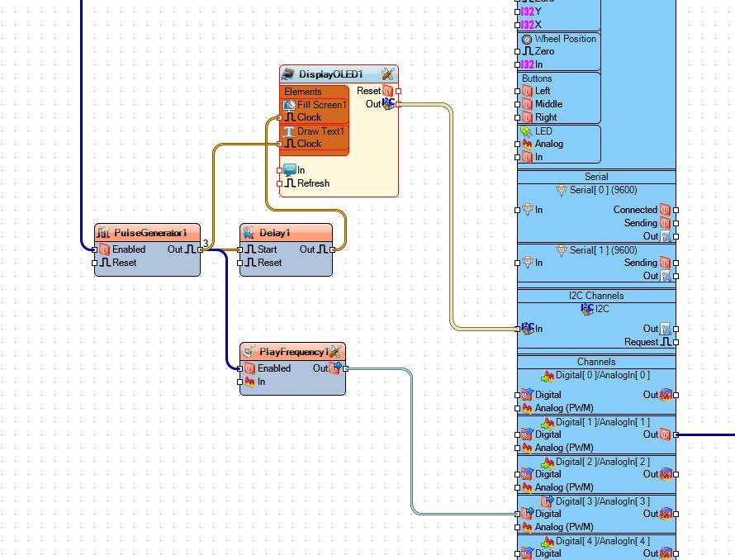Click the Wheel Position icon
The height and width of the screenshot is (560, 735).
coord(527,40)
